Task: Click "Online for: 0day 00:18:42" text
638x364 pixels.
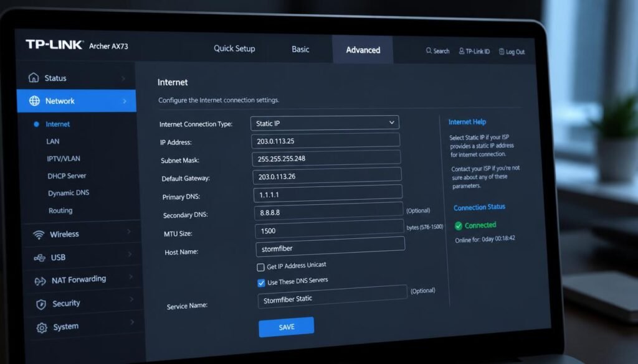Action: 485,240
